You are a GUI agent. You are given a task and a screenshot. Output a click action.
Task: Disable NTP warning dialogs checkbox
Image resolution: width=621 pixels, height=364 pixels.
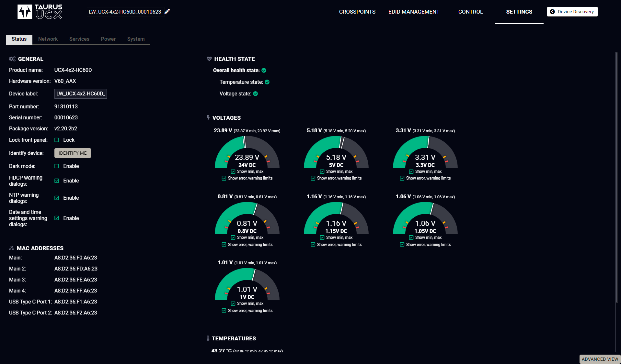coord(57,198)
